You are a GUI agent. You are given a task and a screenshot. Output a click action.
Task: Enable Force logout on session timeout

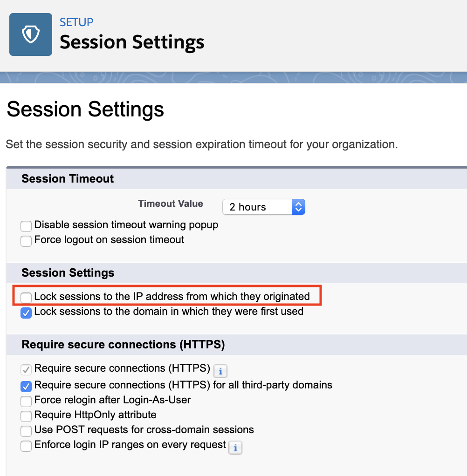(x=26, y=241)
